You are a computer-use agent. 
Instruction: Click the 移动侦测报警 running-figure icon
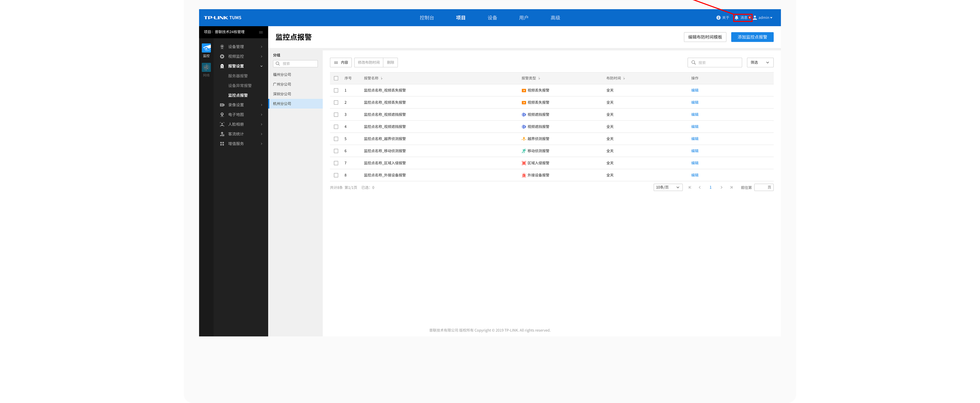point(524,151)
